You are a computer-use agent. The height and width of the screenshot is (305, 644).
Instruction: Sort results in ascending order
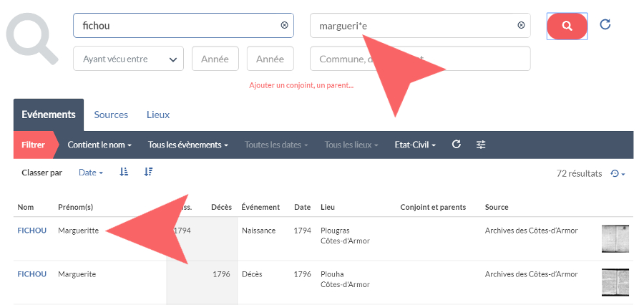tap(125, 172)
